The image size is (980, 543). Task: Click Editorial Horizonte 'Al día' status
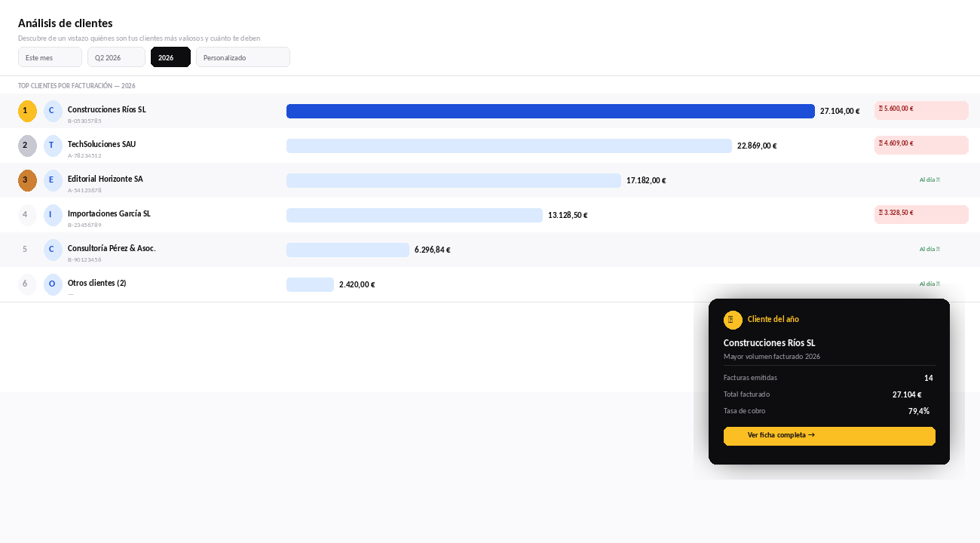(929, 180)
